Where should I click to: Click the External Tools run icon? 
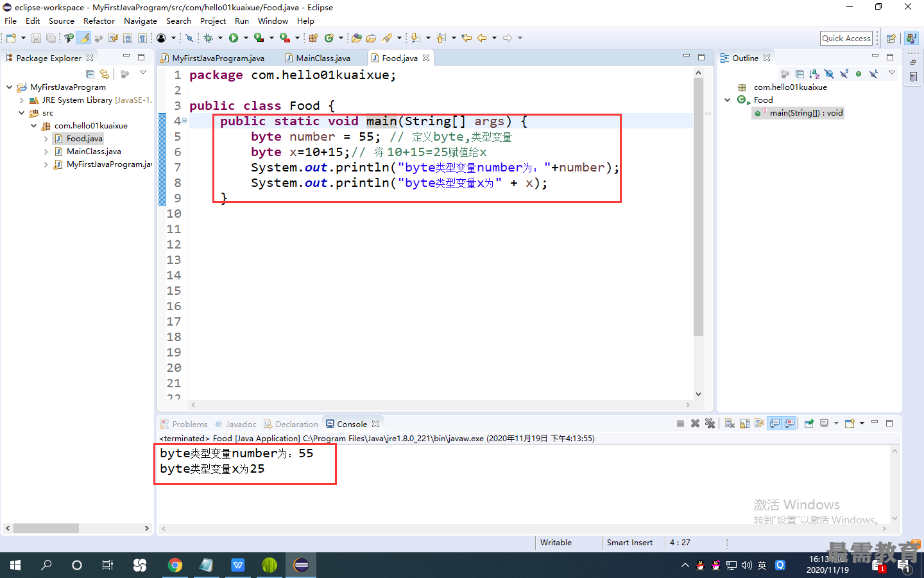click(x=284, y=38)
